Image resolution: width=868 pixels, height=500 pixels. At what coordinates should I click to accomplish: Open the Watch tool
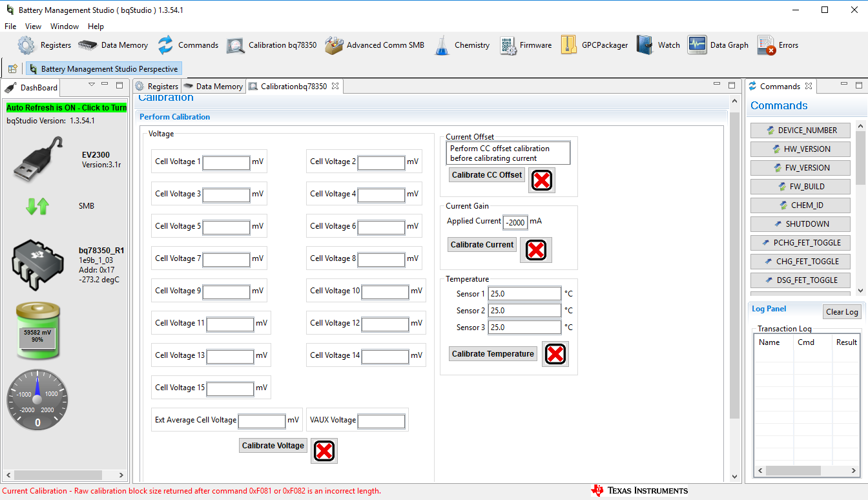(658, 45)
